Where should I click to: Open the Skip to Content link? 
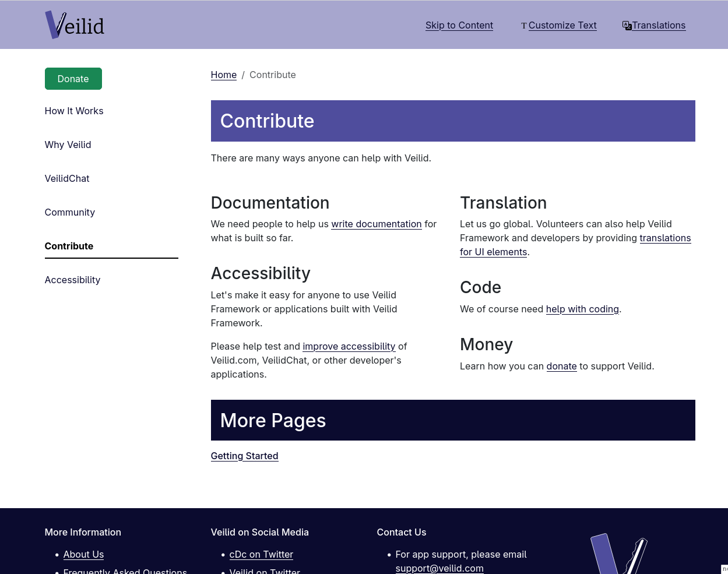click(459, 26)
